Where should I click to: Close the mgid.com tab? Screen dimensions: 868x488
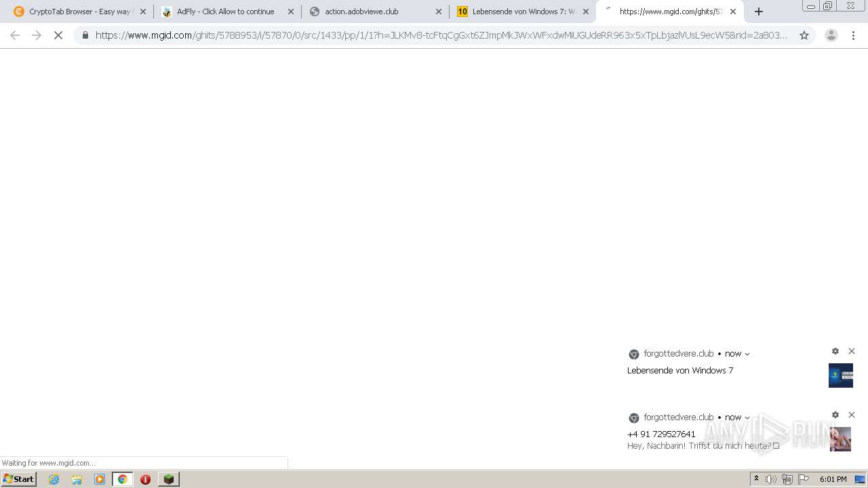[733, 12]
